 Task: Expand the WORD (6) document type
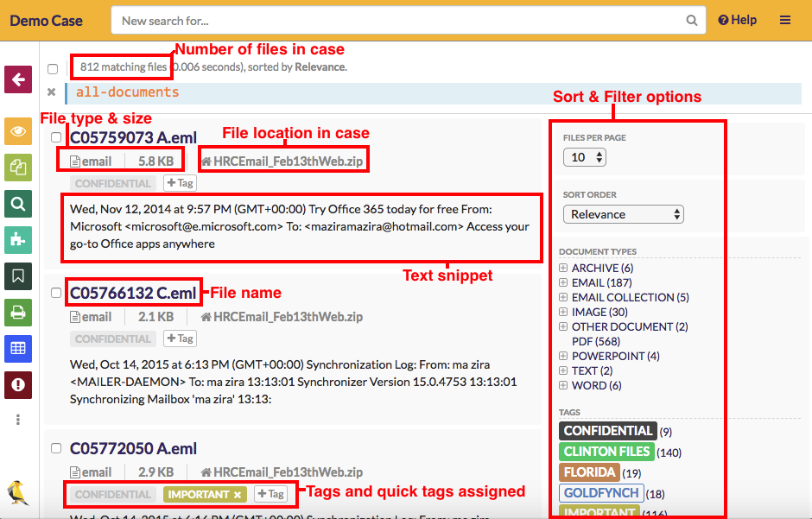click(x=563, y=385)
